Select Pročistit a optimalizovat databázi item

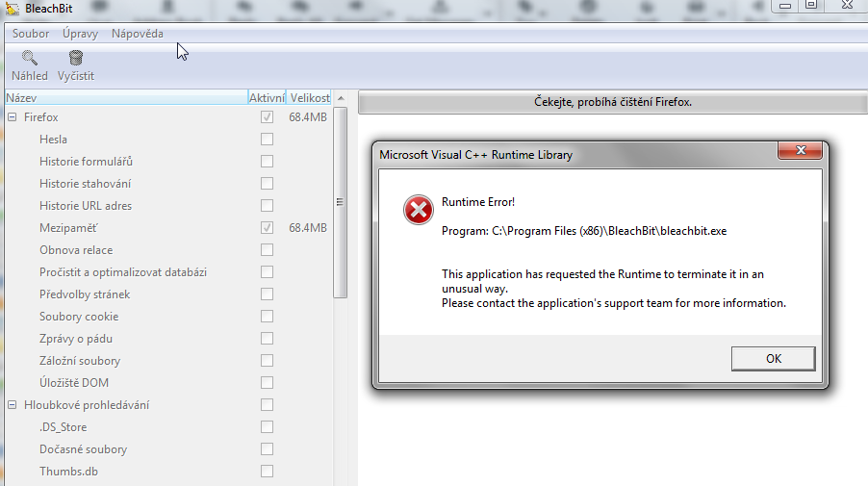click(123, 272)
